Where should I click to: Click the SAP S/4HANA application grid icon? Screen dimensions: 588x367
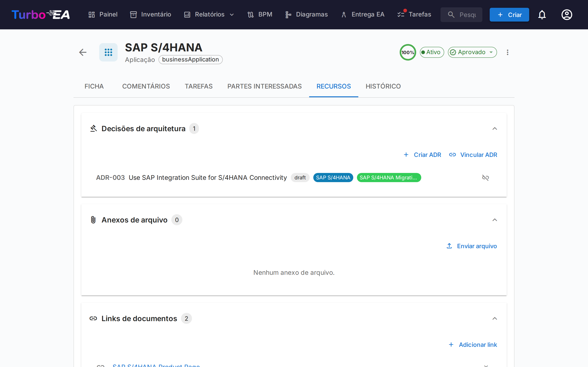108,52
